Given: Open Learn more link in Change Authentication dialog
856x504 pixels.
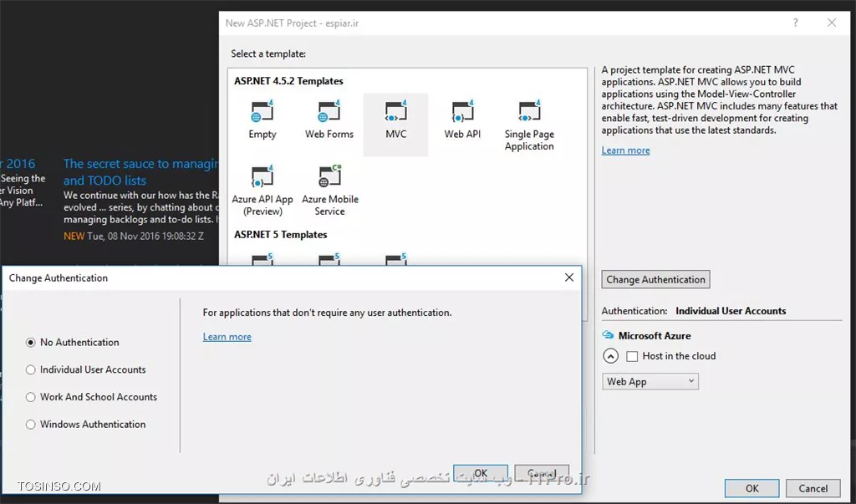Looking at the screenshot, I should pos(227,337).
